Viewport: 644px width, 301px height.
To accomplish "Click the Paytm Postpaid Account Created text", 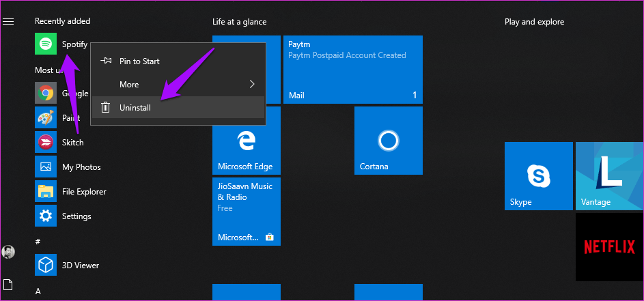I will pyautogui.click(x=347, y=55).
